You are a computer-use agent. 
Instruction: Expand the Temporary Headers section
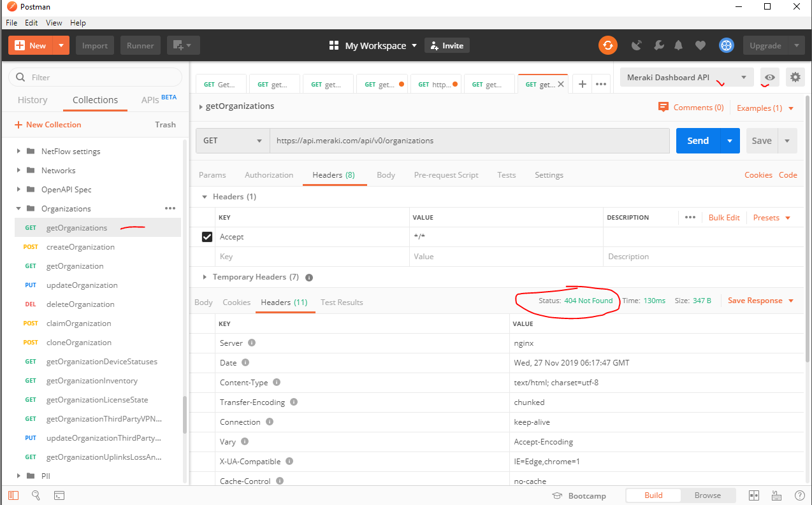tap(205, 277)
